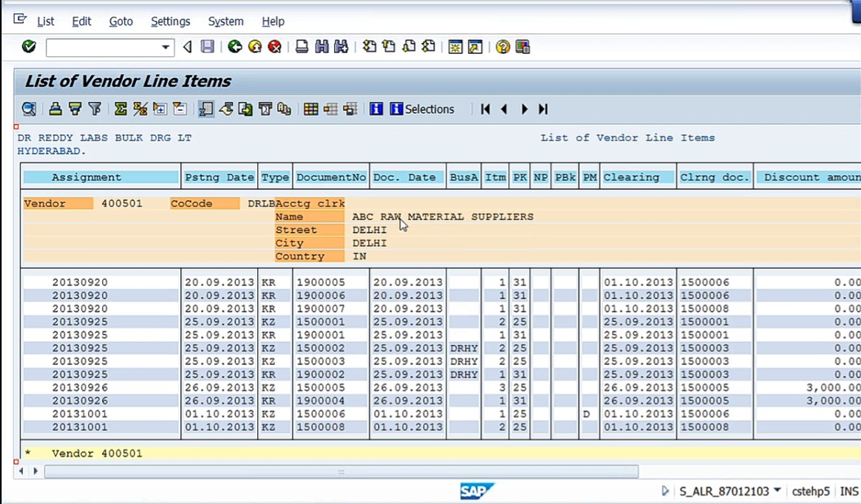Jump to first page in list toolbar
Image resolution: width=861 pixels, height=504 pixels.
coord(485,109)
